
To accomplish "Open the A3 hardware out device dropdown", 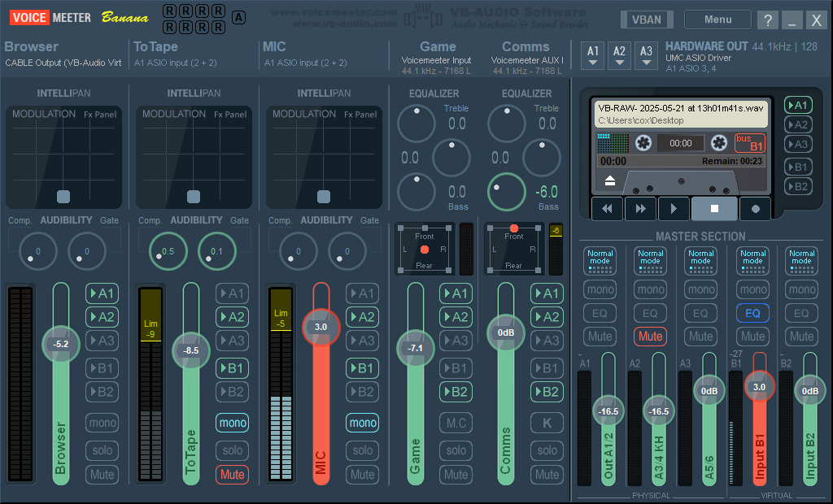I will 646,56.
